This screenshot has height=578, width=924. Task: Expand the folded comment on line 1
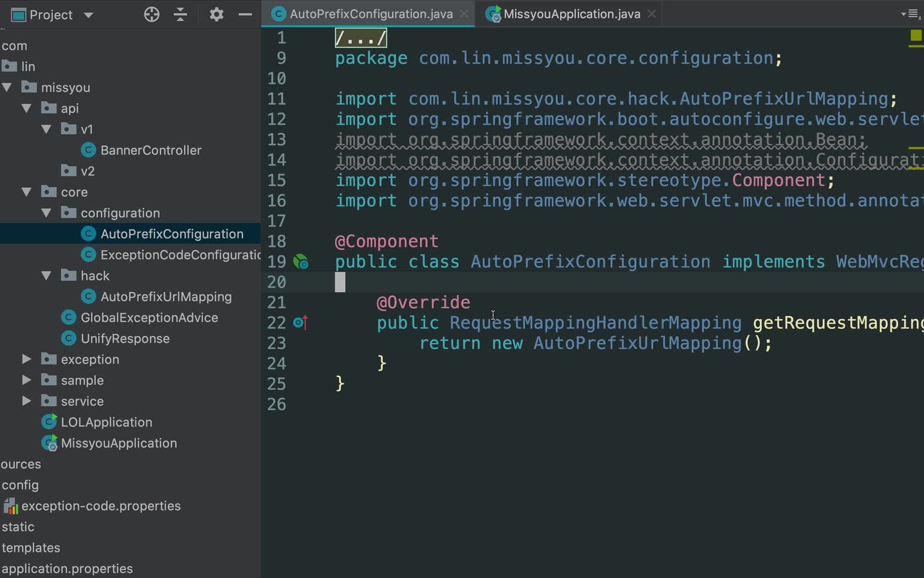[361, 38]
